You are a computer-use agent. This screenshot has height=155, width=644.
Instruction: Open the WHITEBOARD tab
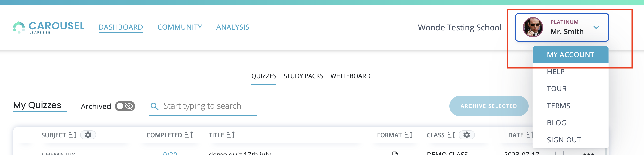(x=350, y=76)
